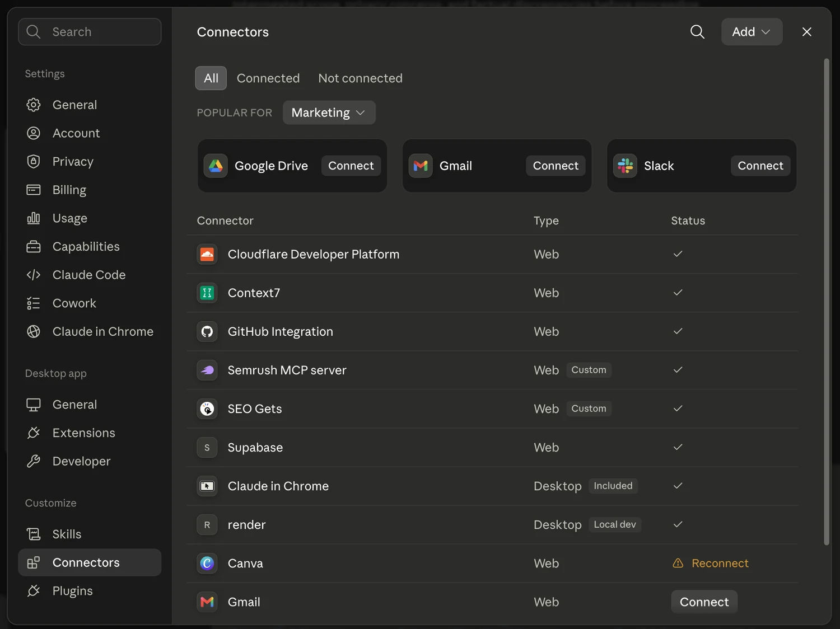The image size is (840, 629).
Task: Click the Semrush MCP server icon
Action: click(207, 370)
